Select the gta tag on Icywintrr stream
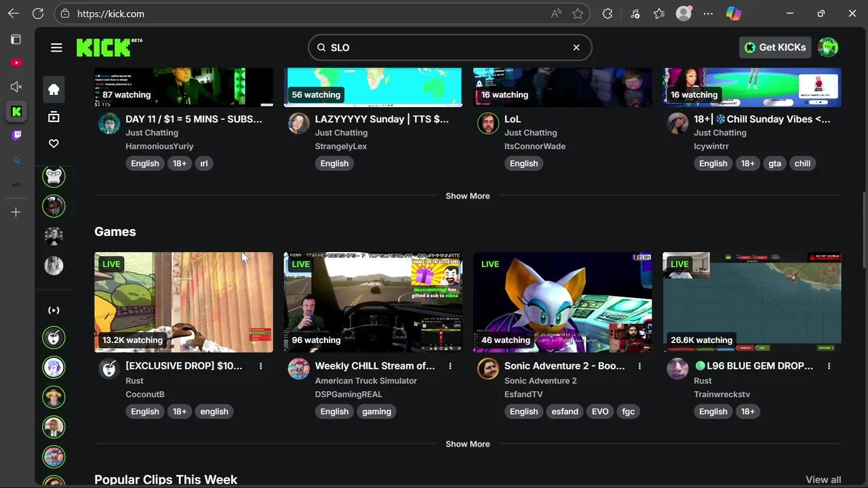The image size is (868, 488). [775, 163]
